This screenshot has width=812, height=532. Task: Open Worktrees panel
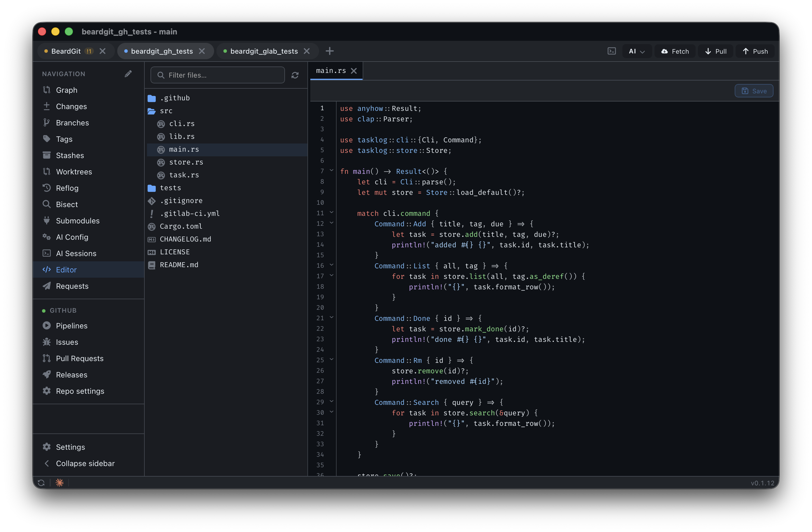(88, 172)
